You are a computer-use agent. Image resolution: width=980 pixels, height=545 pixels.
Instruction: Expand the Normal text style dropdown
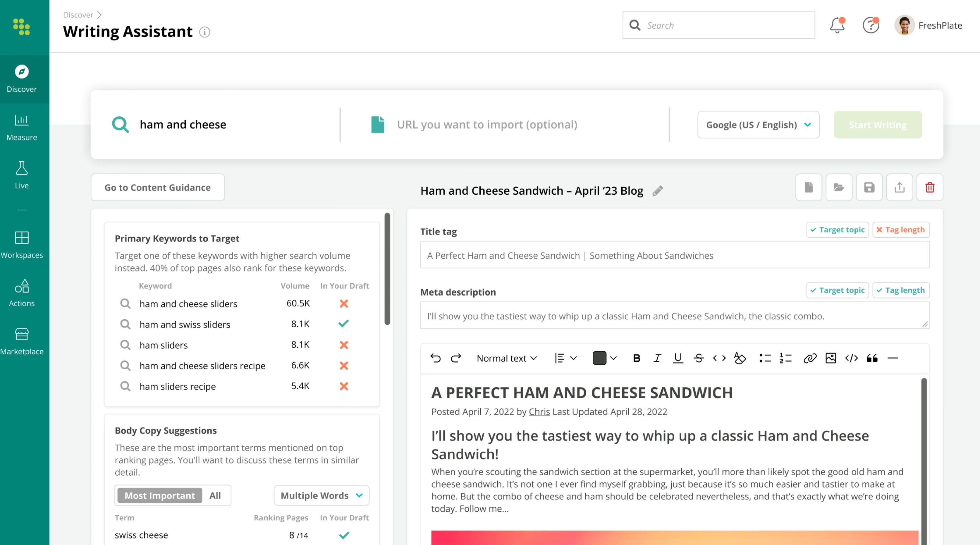click(x=506, y=358)
